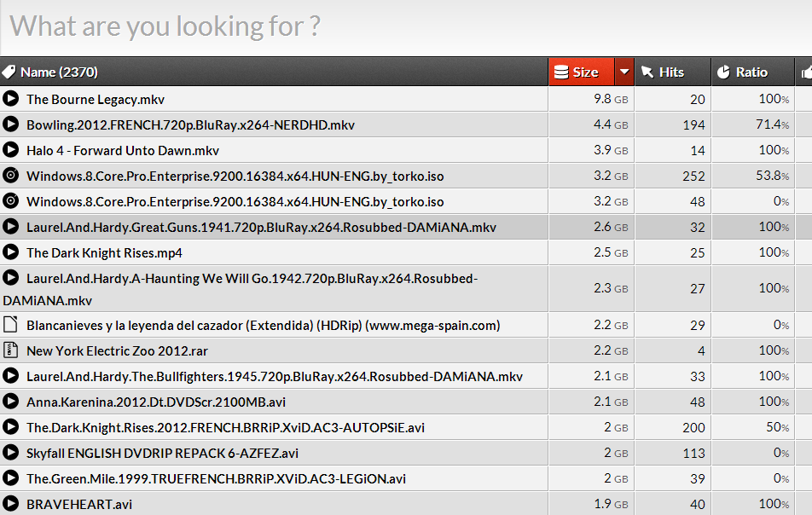
Task: Open The Dark Knight Rises.mp4 link
Action: [104, 253]
